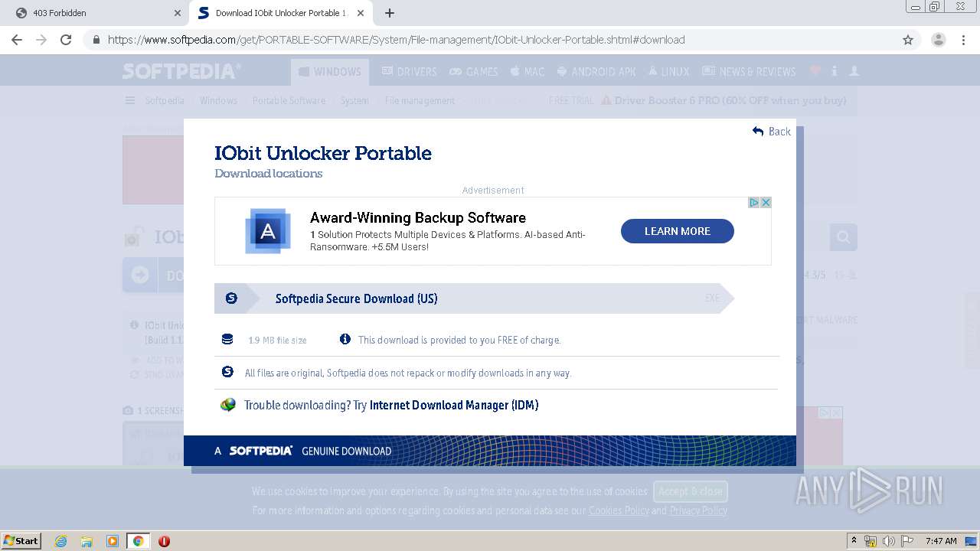The image size is (980, 551).
Task: Open NEWS & REVIEWS section
Action: pos(749,72)
